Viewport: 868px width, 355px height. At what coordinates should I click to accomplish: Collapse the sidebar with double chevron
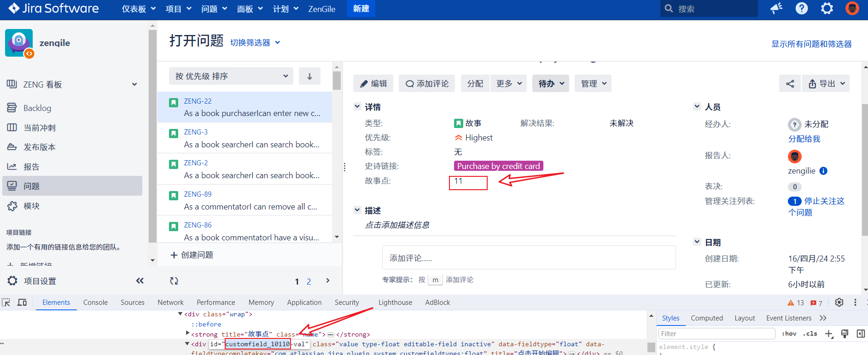tap(140, 281)
